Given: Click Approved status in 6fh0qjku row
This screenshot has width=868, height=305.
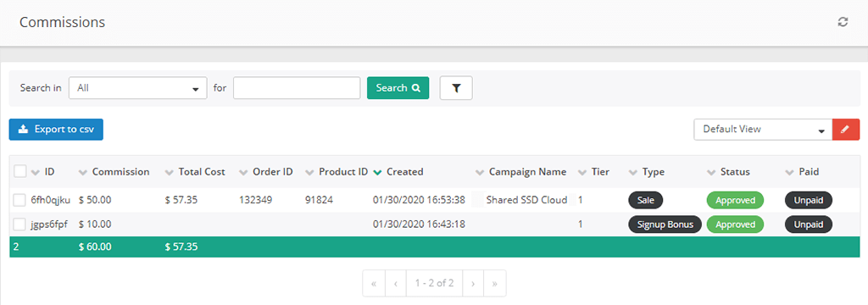Looking at the screenshot, I should 735,200.
